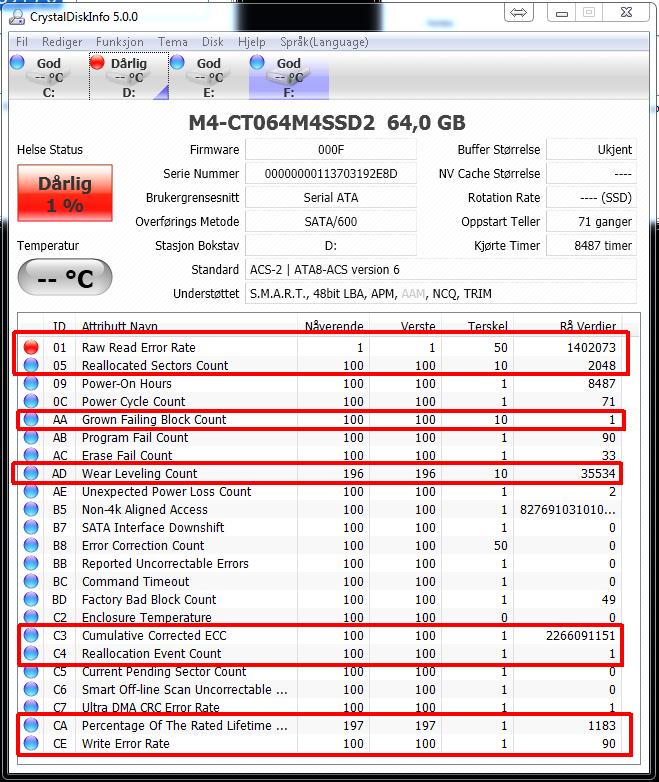Click the blue status orb for drive F:
The image size is (659, 782).
[257, 62]
